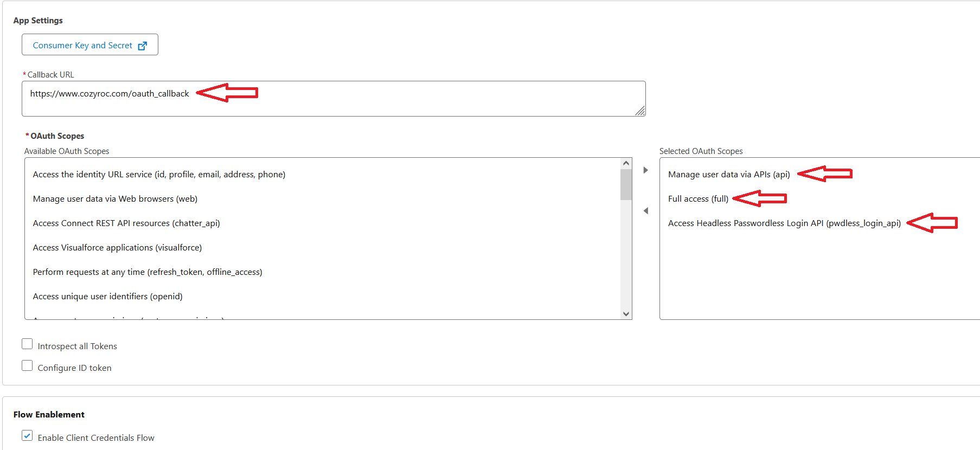Click the Remove arrow to move scope left
The image size is (980, 450).
pos(645,211)
